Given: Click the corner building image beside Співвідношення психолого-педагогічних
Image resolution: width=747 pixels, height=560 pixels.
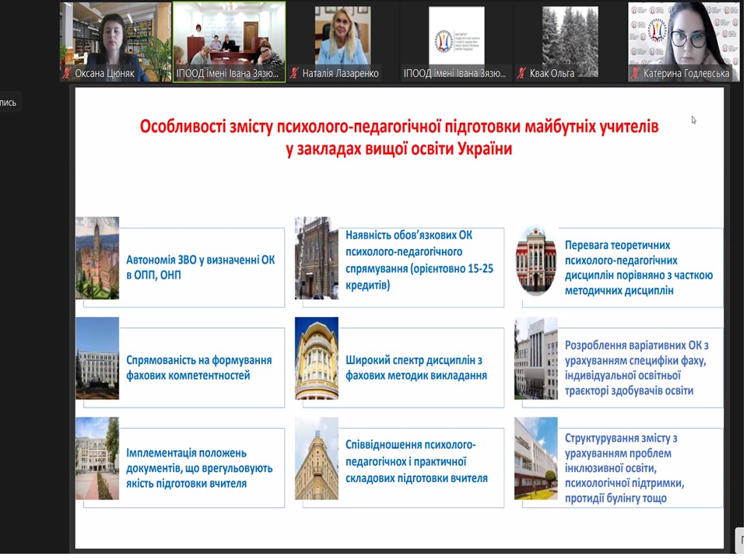Looking at the screenshot, I should 317,458.
